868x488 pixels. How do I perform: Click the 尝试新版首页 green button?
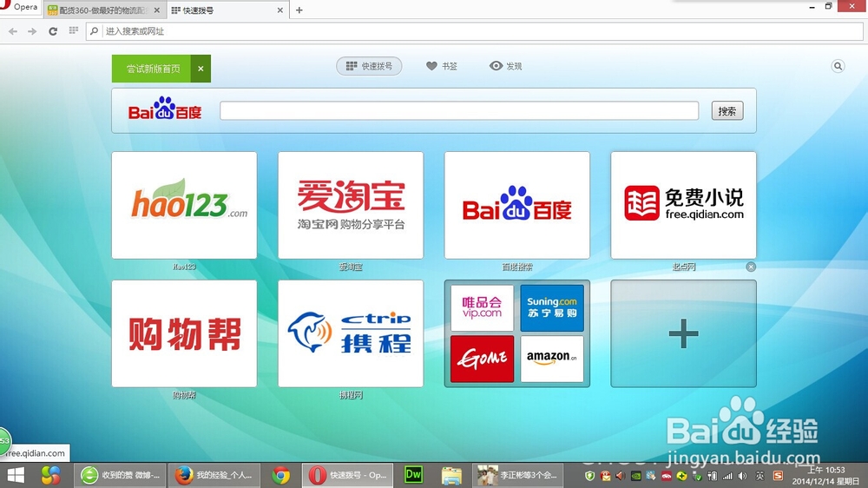pyautogui.click(x=152, y=69)
